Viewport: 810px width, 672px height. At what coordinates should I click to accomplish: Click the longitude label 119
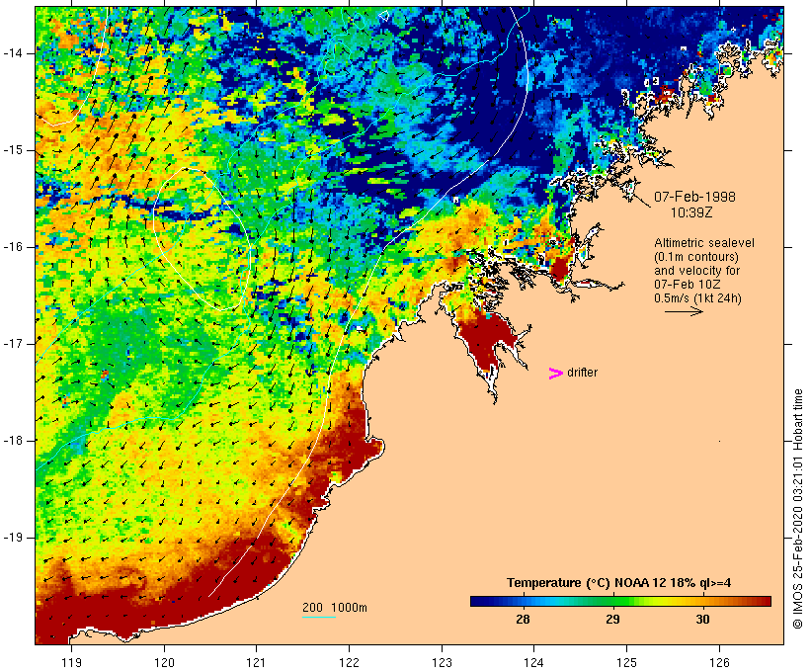tap(72, 663)
